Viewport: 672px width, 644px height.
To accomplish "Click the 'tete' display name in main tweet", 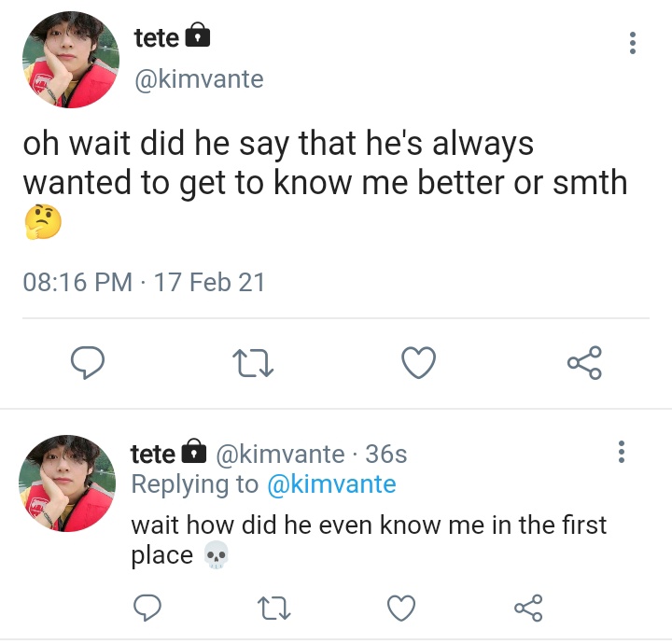I will tap(157, 38).
